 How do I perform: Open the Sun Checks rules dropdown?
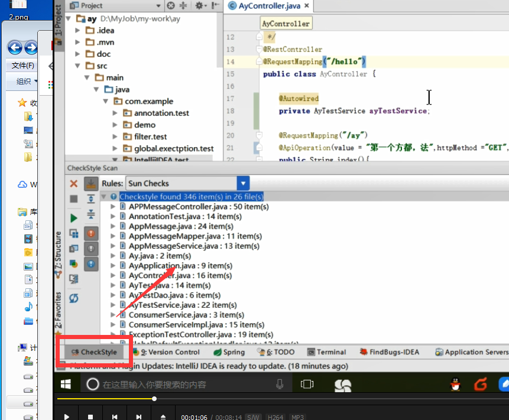click(x=243, y=183)
